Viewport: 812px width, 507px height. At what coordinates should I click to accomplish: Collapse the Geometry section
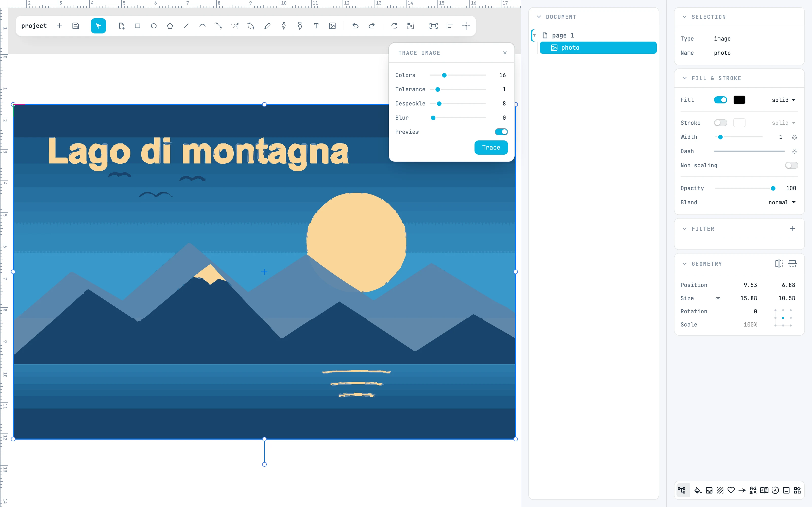coord(685,264)
